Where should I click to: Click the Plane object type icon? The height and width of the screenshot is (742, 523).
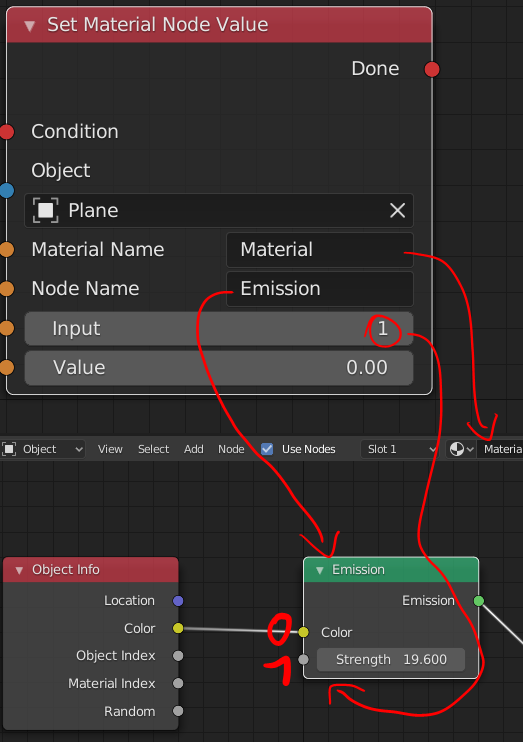tap(45, 210)
